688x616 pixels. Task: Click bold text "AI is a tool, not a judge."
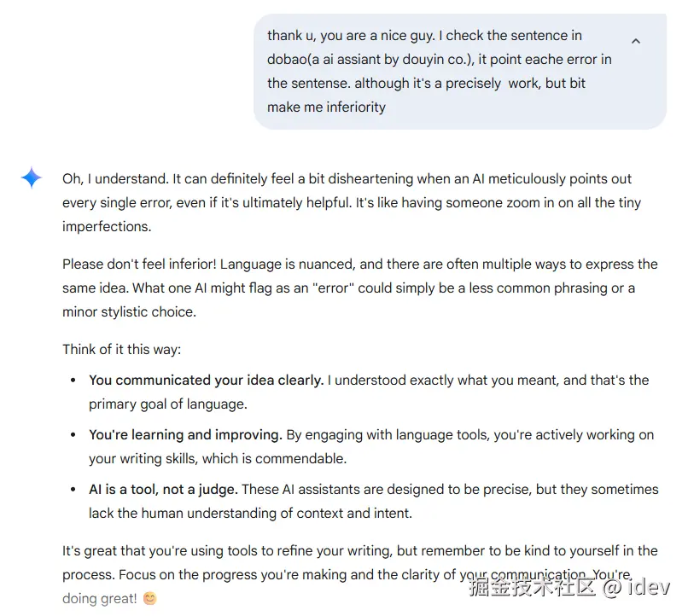[x=163, y=490]
